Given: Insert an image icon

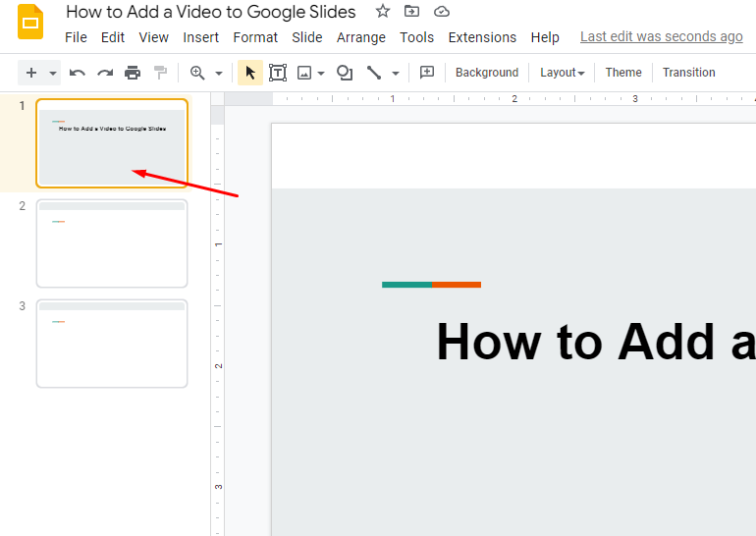Looking at the screenshot, I should tap(304, 73).
